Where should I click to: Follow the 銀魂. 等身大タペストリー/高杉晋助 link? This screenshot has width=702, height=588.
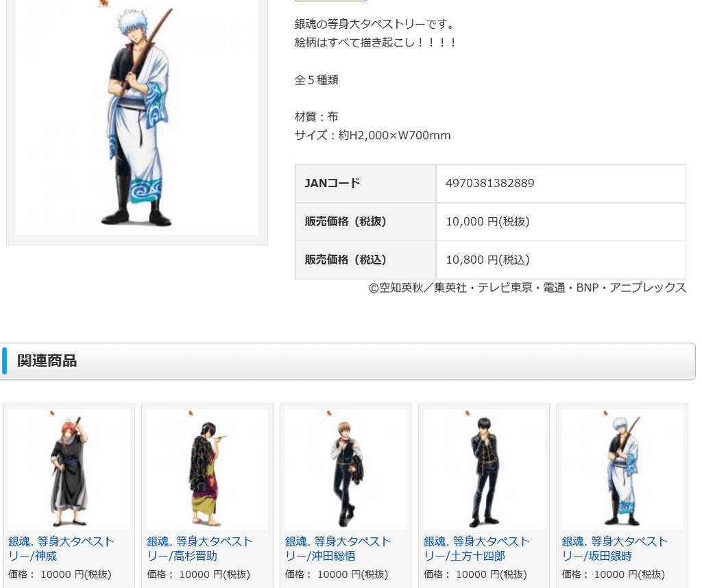pyautogui.click(x=199, y=549)
